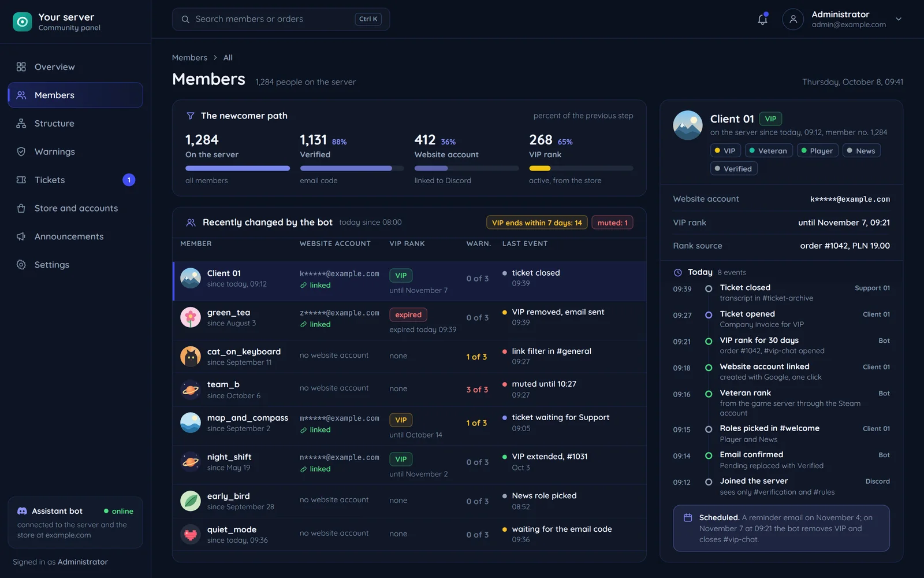Image resolution: width=924 pixels, height=578 pixels.
Task: Click the Today clock icon
Action: (678, 272)
